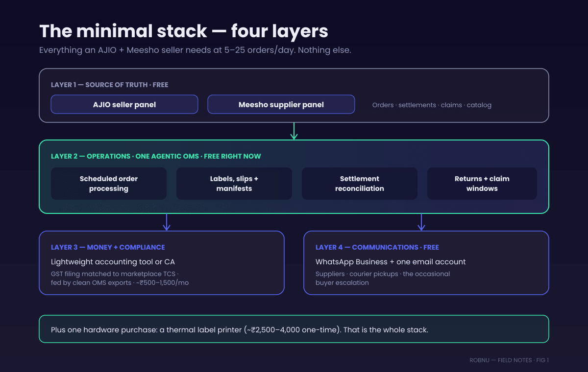Select the Scheduled order processing card

[109, 184]
